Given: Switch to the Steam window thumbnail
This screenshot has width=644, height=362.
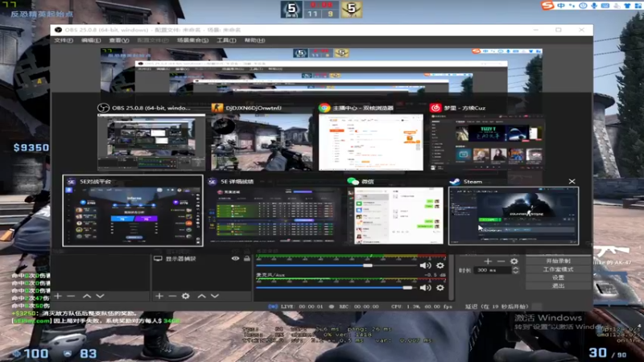Looking at the screenshot, I should 514,216.
